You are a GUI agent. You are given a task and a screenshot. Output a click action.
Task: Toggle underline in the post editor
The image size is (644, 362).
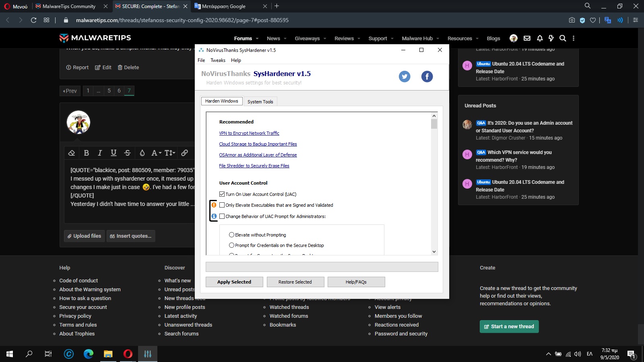[114, 153]
